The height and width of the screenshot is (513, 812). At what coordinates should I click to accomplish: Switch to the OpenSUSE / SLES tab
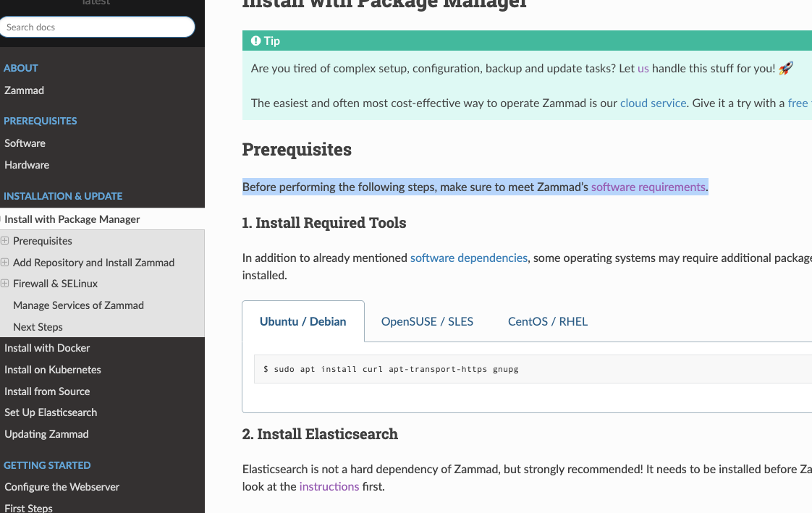(x=427, y=321)
